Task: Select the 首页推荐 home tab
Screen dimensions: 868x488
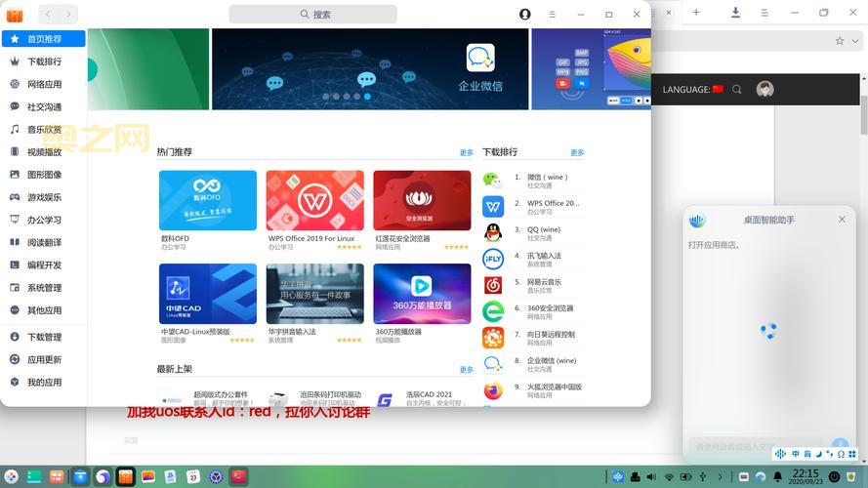Action: 44,39
